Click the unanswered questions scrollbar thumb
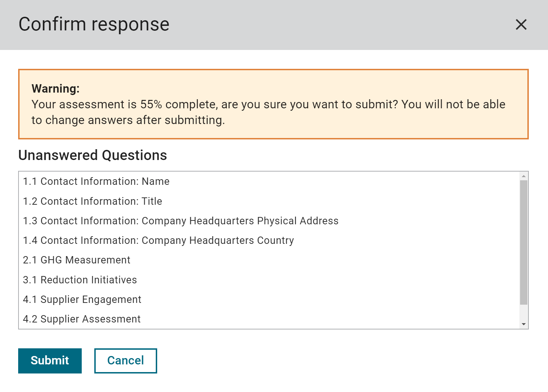The width and height of the screenshot is (548, 392). pos(524,242)
